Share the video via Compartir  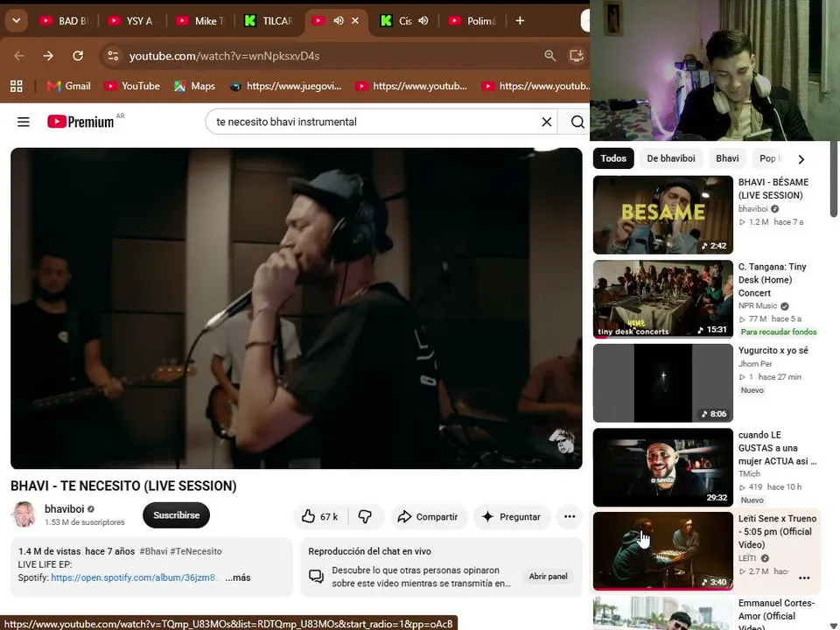(x=428, y=517)
